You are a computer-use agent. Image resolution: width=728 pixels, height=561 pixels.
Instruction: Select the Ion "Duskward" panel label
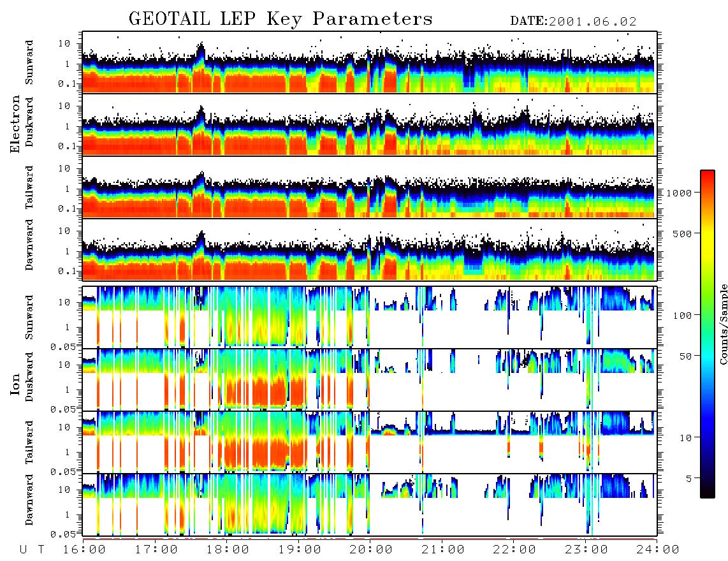(29, 377)
